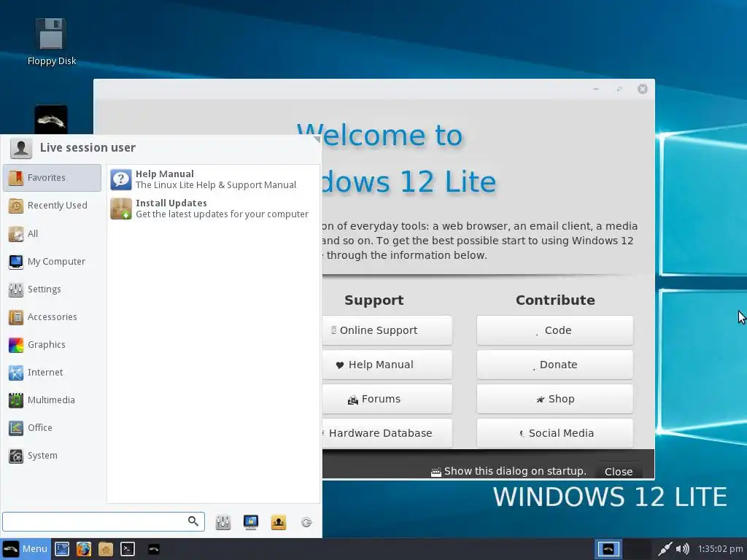Click the volume speaker tray icon

click(x=683, y=549)
